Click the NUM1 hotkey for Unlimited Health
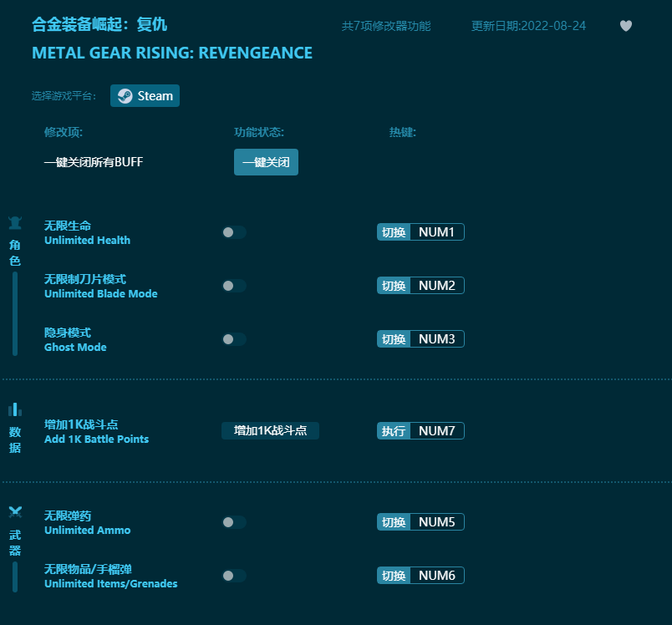The height and width of the screenshot is (625, 672). (436, 232)
